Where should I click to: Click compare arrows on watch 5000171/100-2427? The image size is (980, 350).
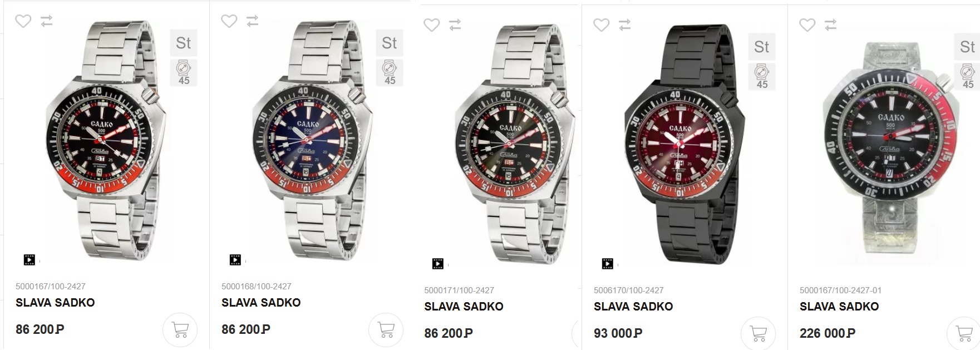[455, 25]
